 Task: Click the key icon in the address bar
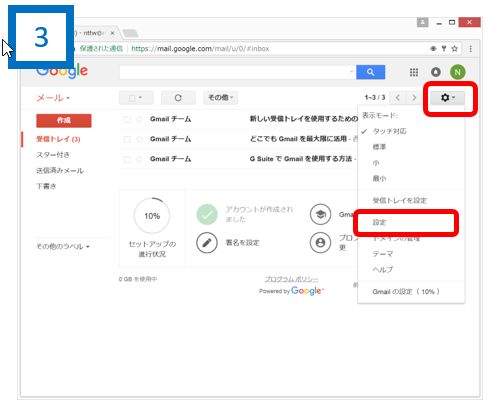(444, 49)
